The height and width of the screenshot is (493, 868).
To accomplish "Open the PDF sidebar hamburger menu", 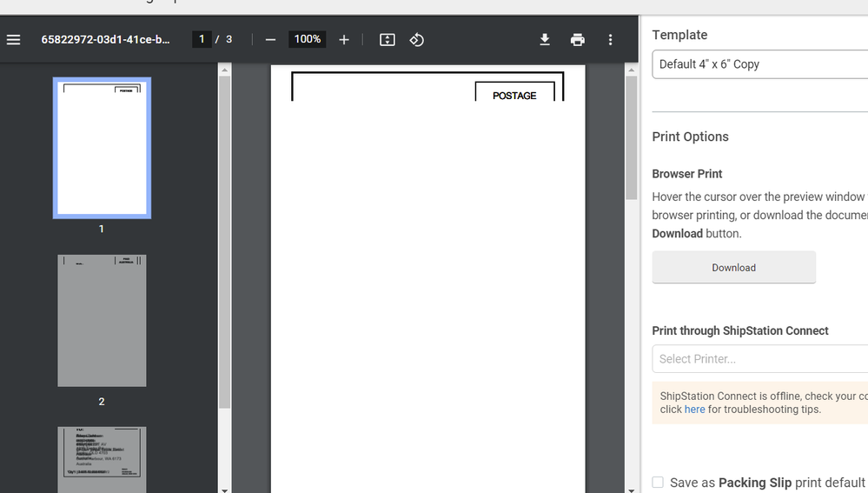I will point(14,40).
